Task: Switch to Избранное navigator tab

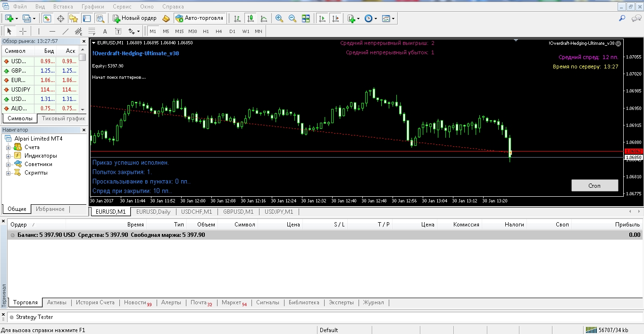Action: click(x=50, y=209)
